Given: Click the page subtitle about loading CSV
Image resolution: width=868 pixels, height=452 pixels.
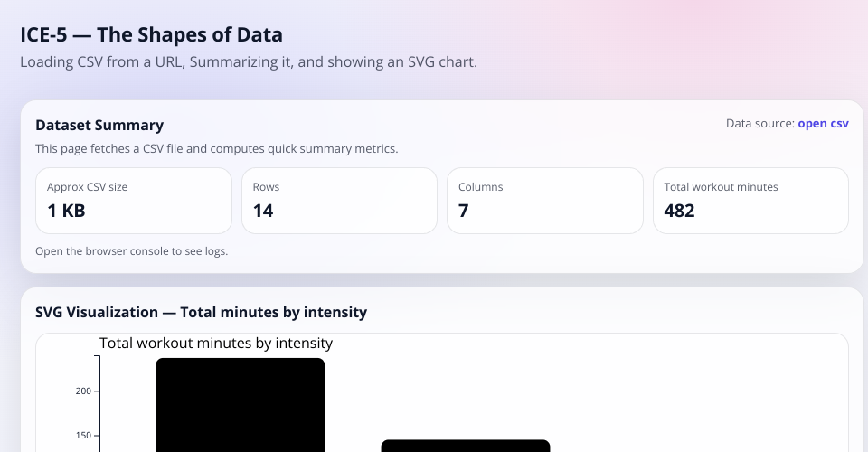Looking at the screenshot, I should [x=248, y=62].
